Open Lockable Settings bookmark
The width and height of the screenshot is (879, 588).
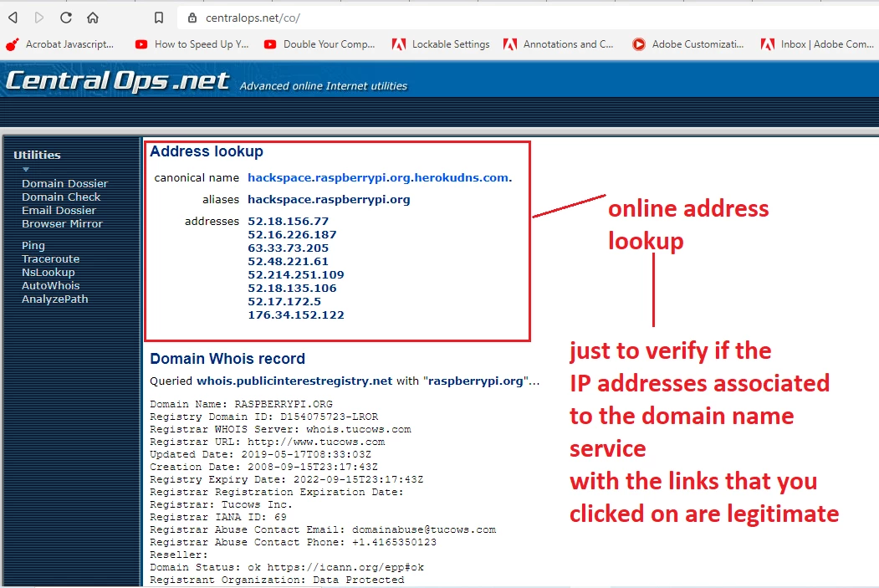(441, 44)
